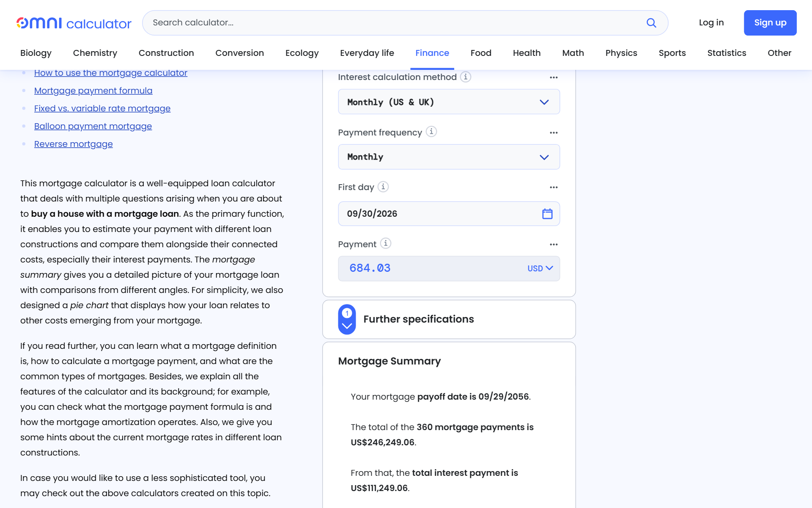The width and height of the screenshot is (812, 508).
Task: Go to the Chemistry category
Action: [x=95, y=53]
